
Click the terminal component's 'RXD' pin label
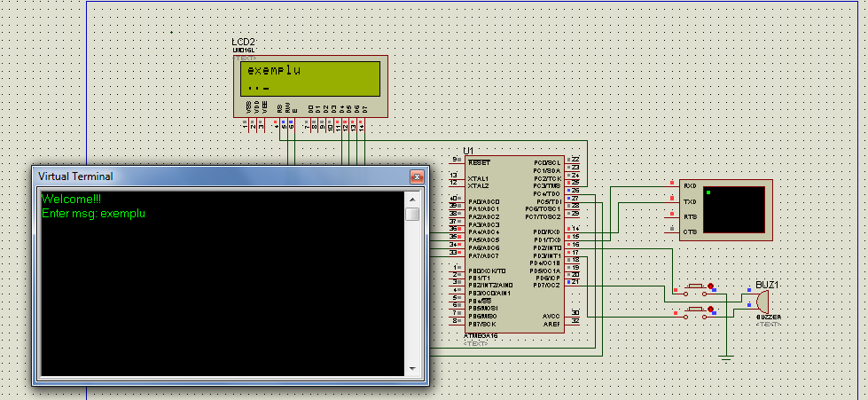pyautogui.click(x=690, y=186)
